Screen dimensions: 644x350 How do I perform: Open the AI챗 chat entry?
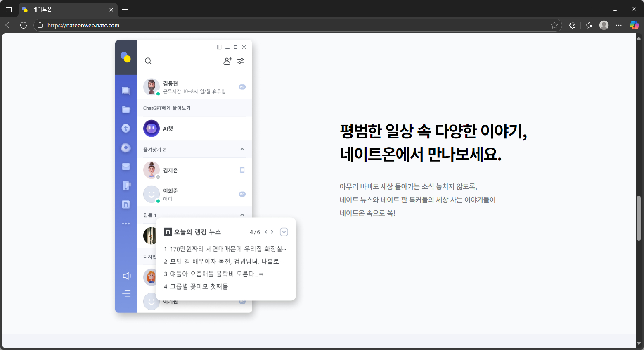(168, 128)
